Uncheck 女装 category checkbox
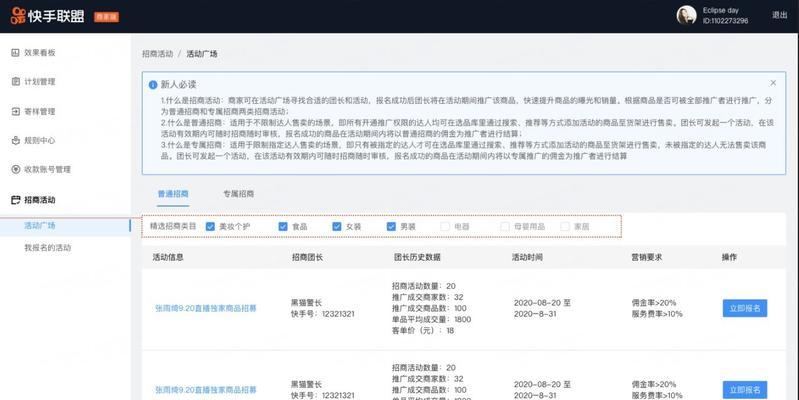 point(336,226)
